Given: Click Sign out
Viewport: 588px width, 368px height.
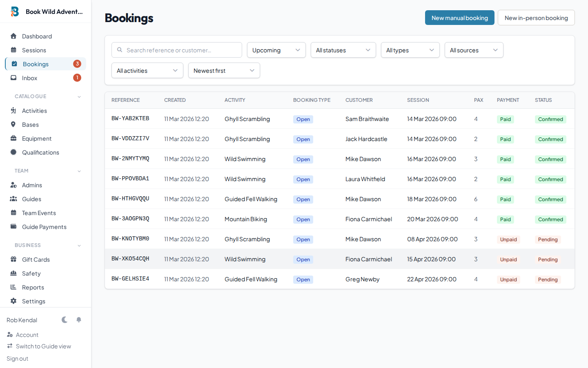Looking at the screenshot, I should tap(17, 359).
